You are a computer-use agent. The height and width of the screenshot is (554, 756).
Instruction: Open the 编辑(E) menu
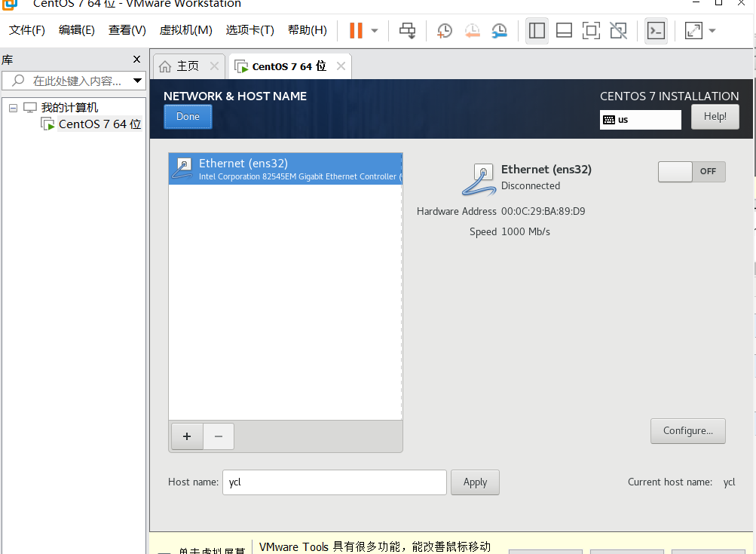[x=77, y=30]
